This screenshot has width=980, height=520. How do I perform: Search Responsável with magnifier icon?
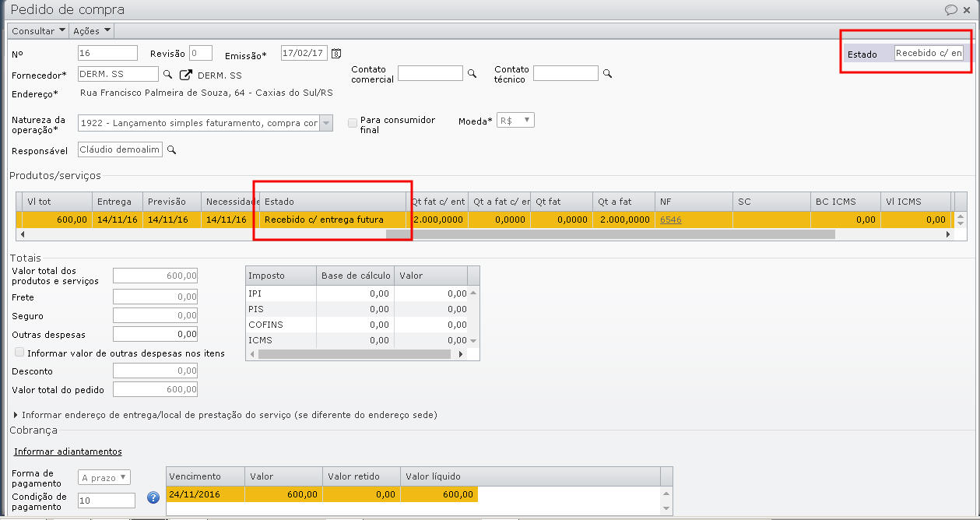coord(172,149)
